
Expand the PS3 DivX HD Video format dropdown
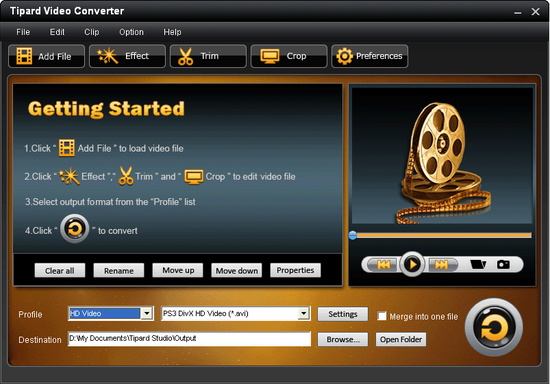[x=303, y=313]
